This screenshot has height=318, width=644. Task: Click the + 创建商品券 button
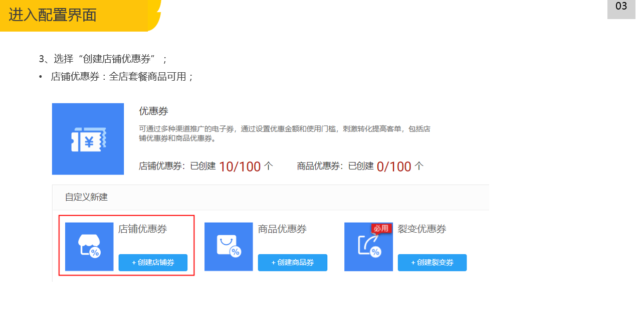293,263
